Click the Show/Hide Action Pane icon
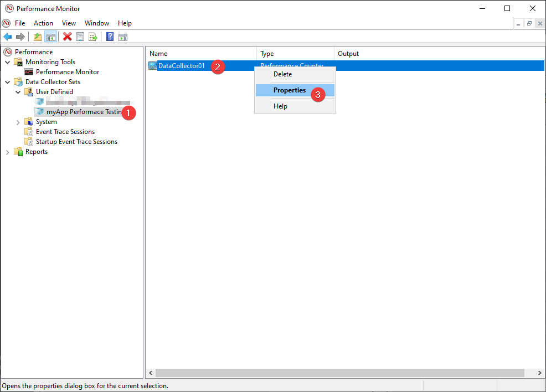 click(x=123, y=37)
